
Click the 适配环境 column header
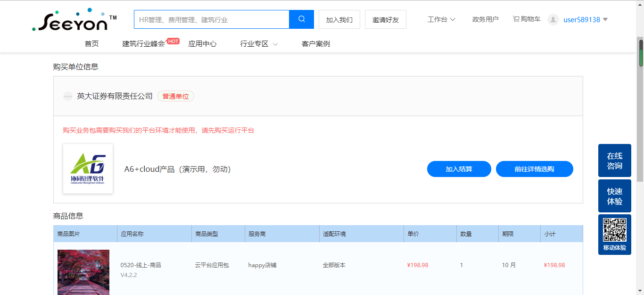point(362,234)
